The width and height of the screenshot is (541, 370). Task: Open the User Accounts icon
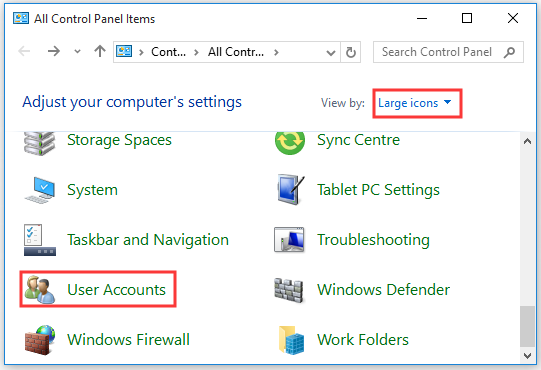click(39, 289)
